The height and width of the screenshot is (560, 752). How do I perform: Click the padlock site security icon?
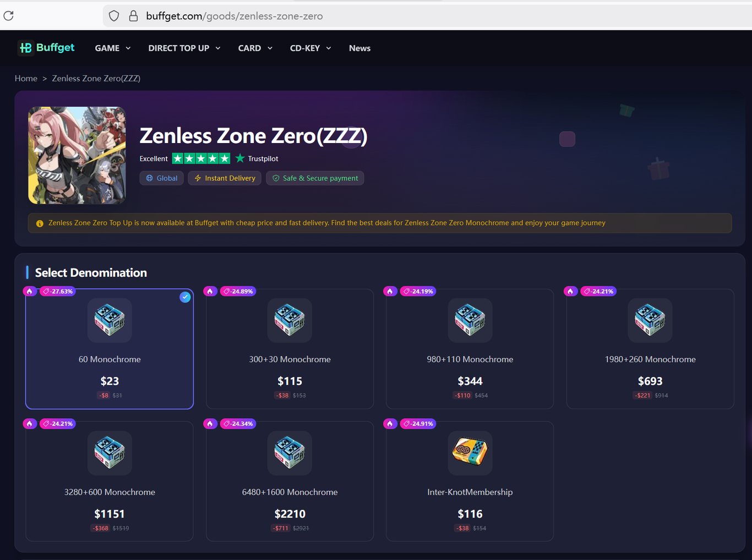click(x=133, y=16)
